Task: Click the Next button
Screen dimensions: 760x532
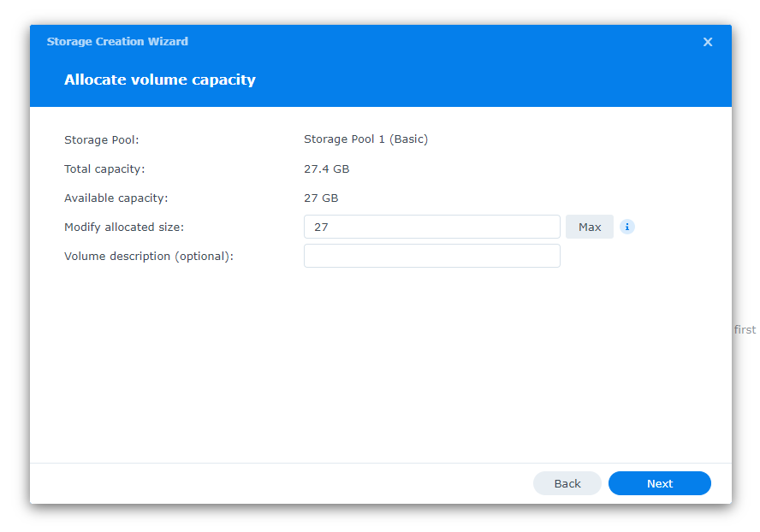Action: pyautogui.click(x=659, y=483)
